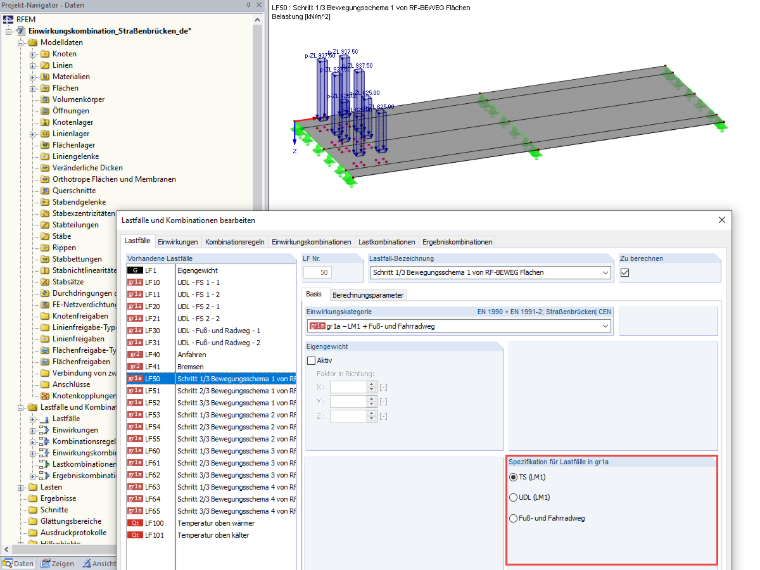Open the Ergebniskombinationen tab

pos(457,242)
